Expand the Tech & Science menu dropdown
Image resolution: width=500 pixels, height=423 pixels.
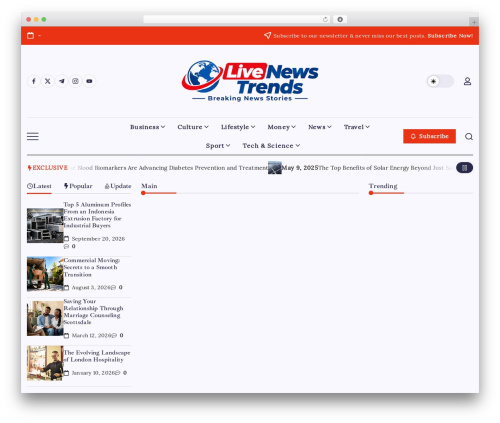pos(271,146)
